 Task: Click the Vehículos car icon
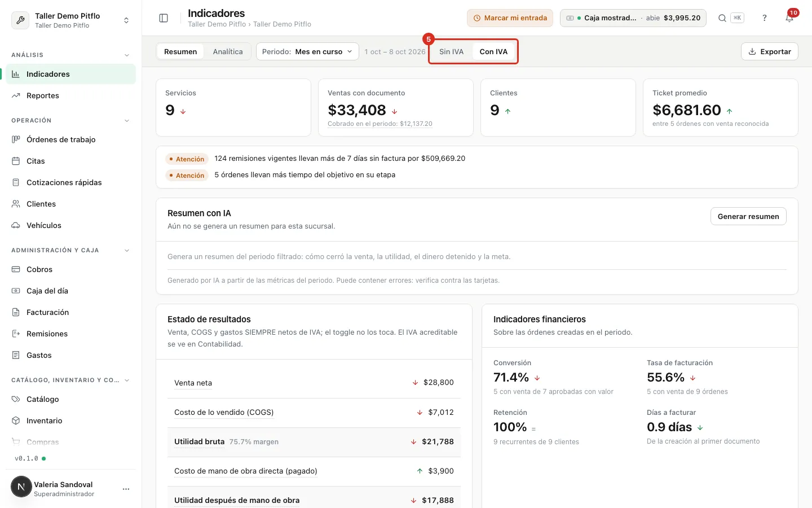(x=16, y=225)
